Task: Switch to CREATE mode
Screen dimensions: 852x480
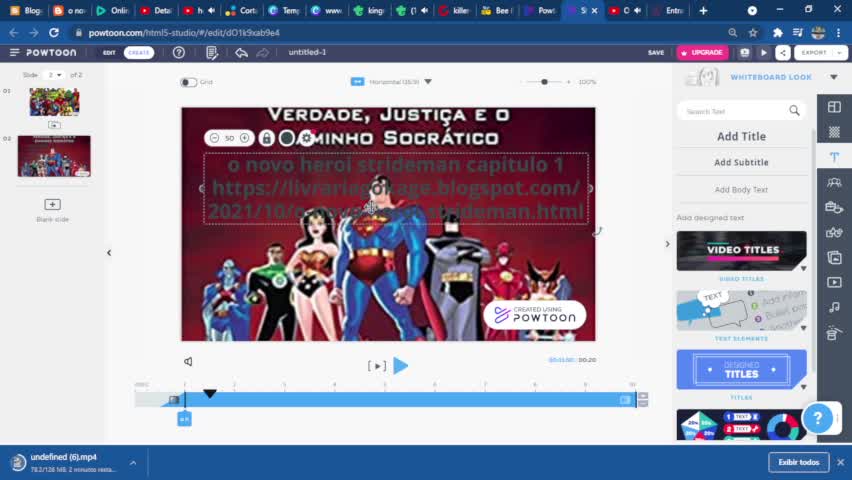Action: click(139, 53)
